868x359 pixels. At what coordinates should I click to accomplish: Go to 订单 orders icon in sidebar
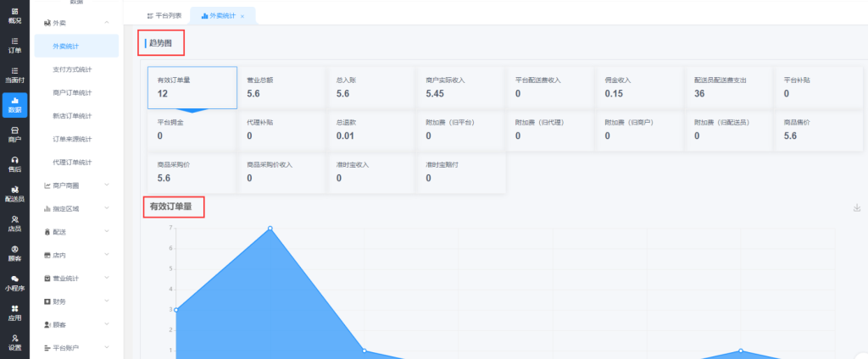tap(14, 44)
